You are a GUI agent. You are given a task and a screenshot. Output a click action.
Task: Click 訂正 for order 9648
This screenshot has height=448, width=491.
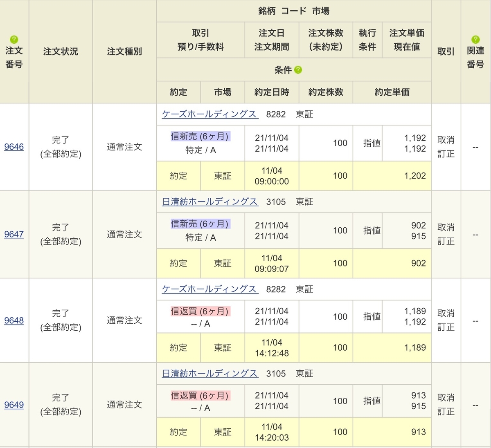[446, 327]
